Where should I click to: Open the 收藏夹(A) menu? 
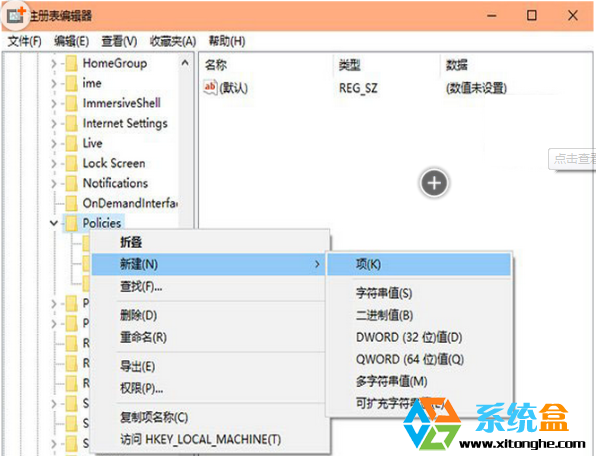coord(173,41)
